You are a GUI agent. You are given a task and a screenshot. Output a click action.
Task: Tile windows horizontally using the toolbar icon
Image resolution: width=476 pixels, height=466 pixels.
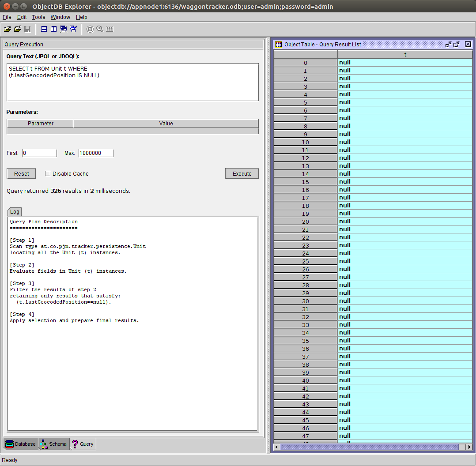(44, 29)
